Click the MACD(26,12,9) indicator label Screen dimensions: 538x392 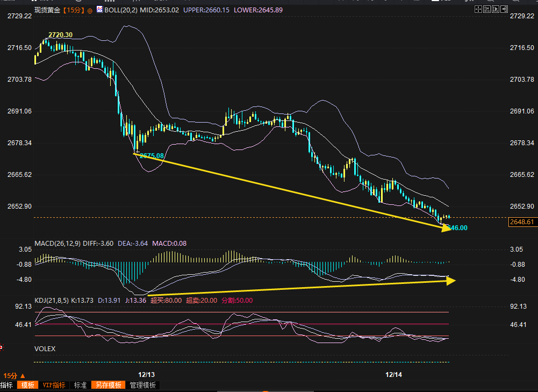(x=58, y=244)
